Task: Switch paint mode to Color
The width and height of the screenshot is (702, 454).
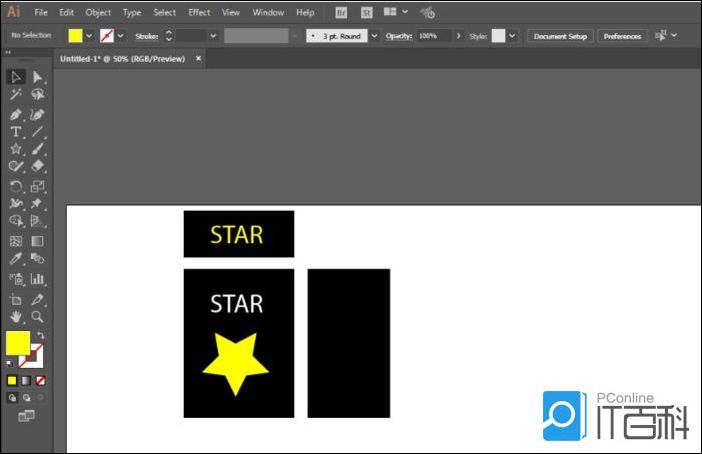Action: [x=12, y=381]
